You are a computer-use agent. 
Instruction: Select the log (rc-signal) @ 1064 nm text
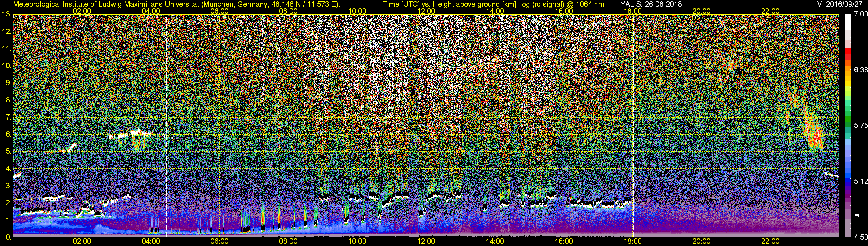tap(562, 4)
